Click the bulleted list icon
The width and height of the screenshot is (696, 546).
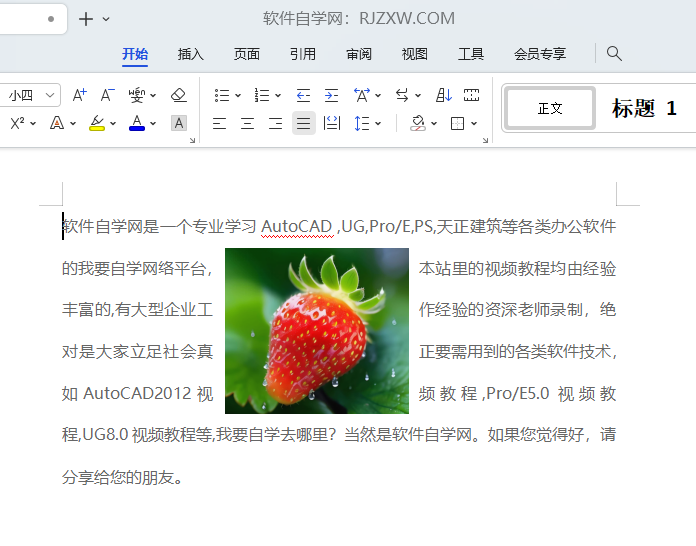click(221, 95)
